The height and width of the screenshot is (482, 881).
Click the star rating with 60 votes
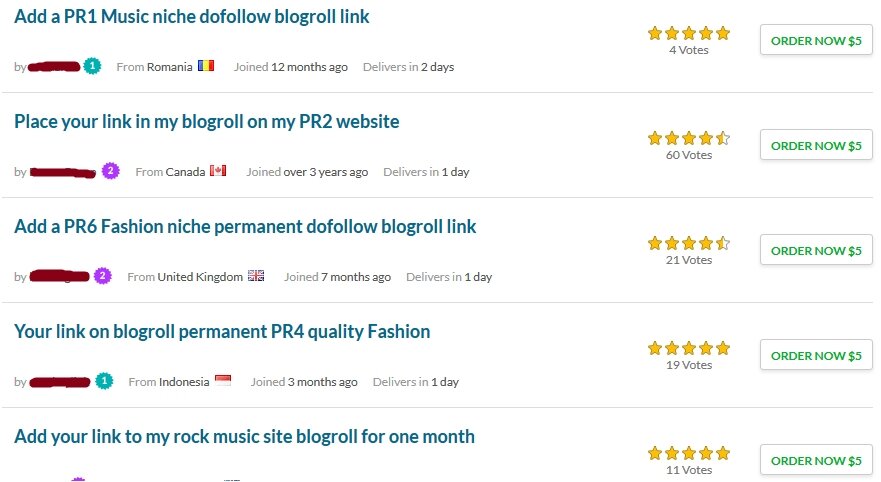689,138
